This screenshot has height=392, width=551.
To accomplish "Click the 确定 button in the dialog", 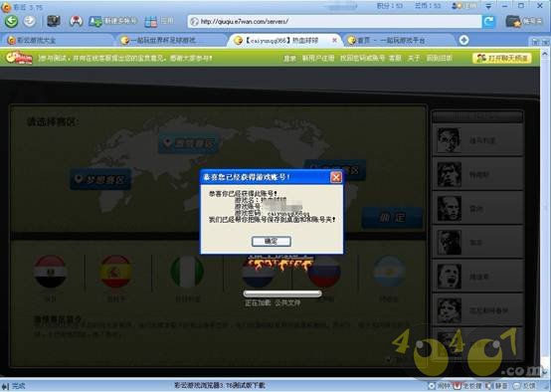I will pyautogui.click(x=272, y=241).
